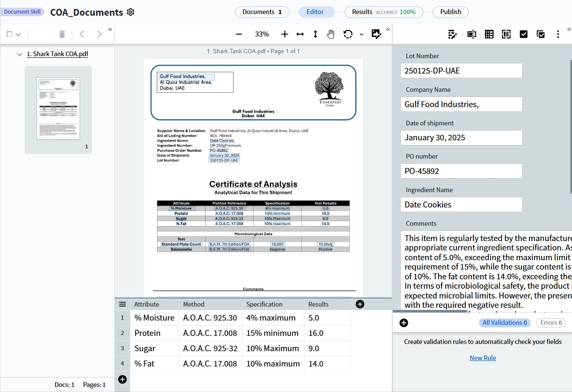Fit document to height
This screenshot has height=392, width=572.
click(x=315, y=34)
